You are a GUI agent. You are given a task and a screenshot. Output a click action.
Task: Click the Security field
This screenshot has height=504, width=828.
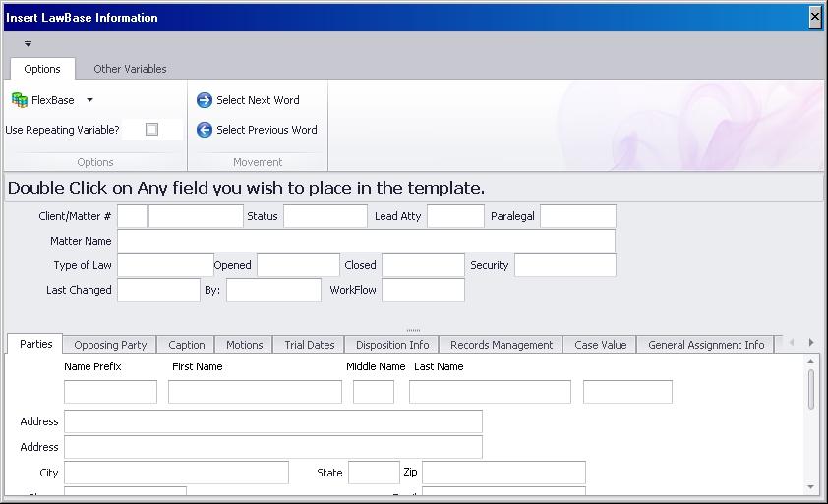pyautogui.click(x=565, y=265)
